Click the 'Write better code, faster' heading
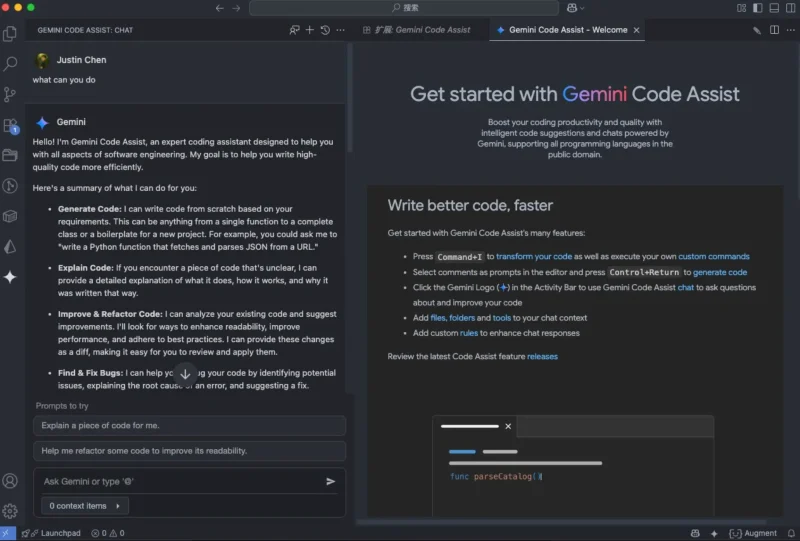Image resolution: width=800 pixels, height=541 pixels. pos(470,205)
